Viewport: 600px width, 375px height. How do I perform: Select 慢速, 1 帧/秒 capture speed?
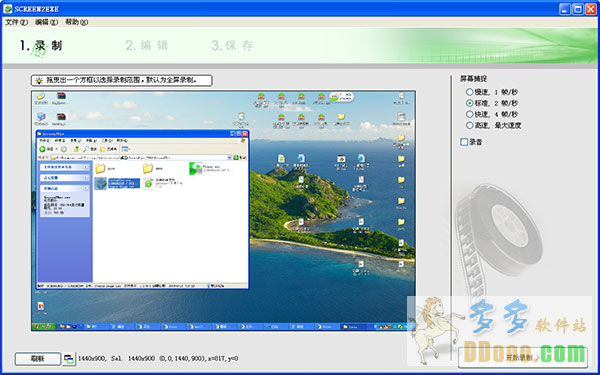pos(492,92)
